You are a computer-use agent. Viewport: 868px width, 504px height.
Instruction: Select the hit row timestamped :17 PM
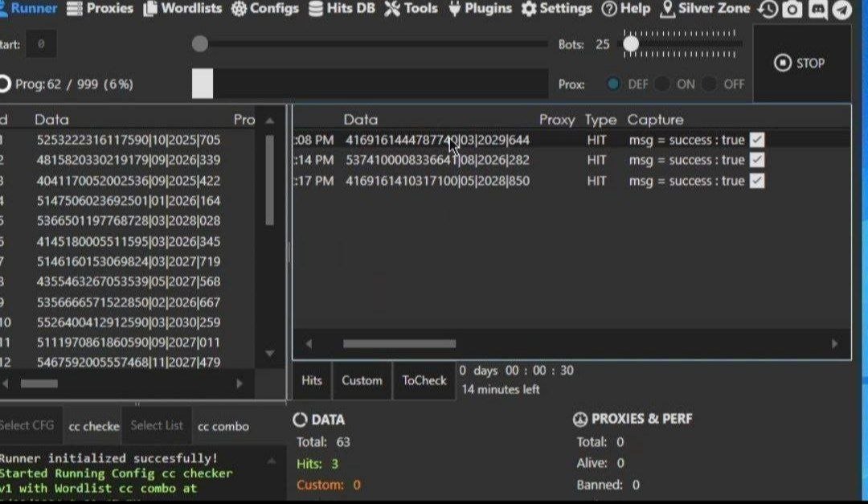click(571, 181)
